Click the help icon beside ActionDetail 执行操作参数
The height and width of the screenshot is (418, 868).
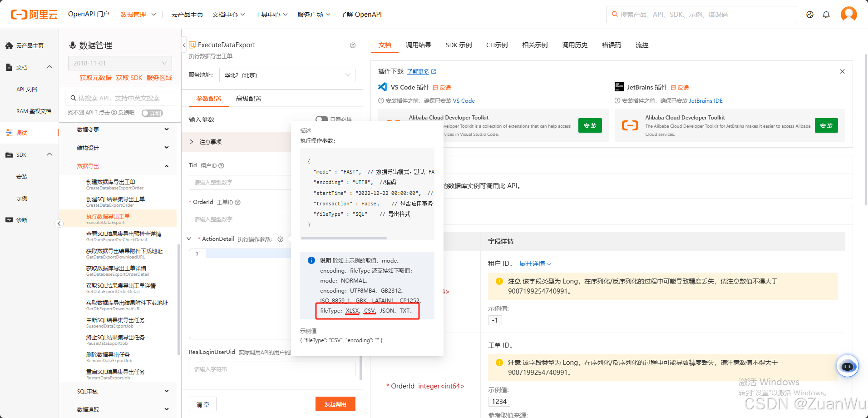point(281,239)
